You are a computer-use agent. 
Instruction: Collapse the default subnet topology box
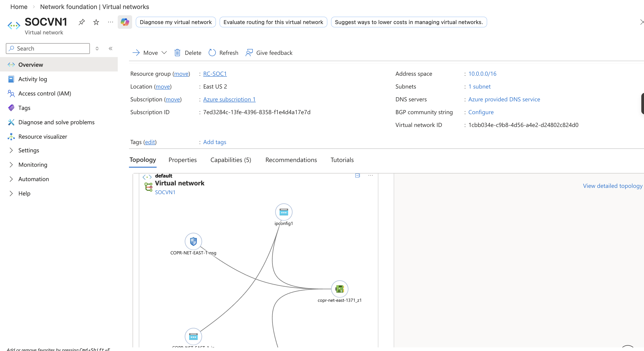[x=357, y=175]
